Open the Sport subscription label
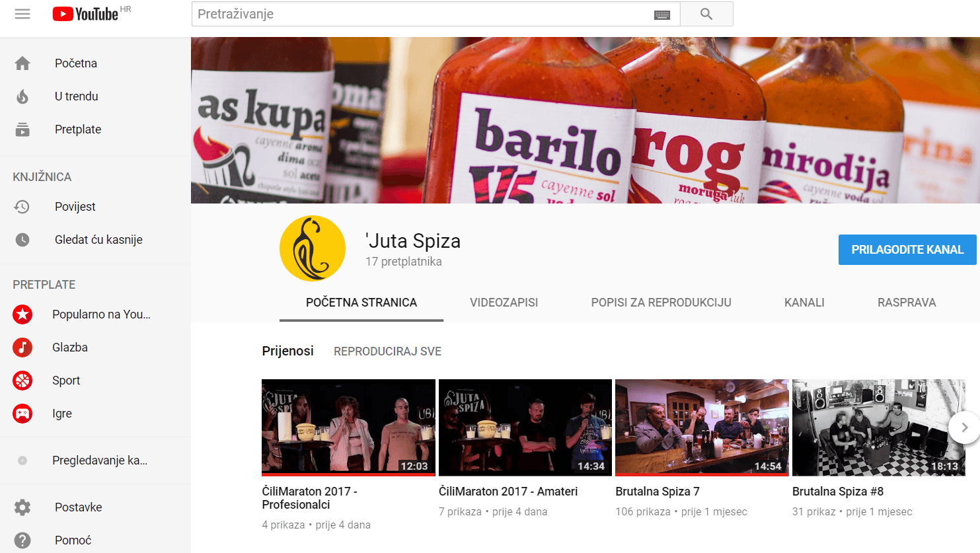 tap(66, 381)
